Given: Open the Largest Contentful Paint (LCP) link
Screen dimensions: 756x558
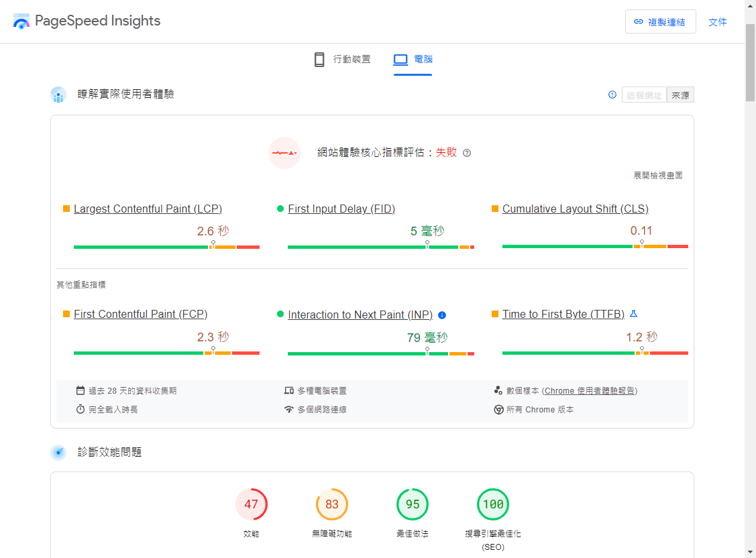Looking at the screenshot, I should (148, 209).
